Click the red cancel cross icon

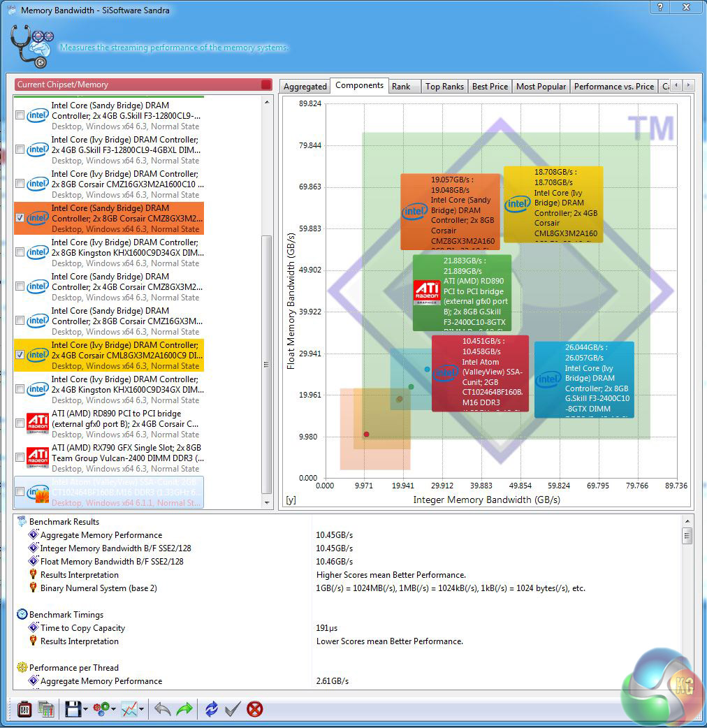(x=255, y=709)
